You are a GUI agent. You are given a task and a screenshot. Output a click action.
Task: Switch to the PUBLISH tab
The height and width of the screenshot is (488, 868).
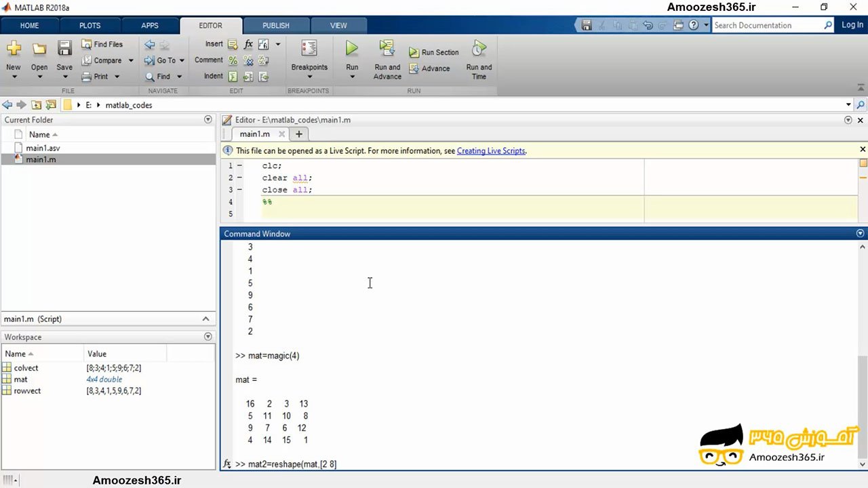click(x=276, y=26)
